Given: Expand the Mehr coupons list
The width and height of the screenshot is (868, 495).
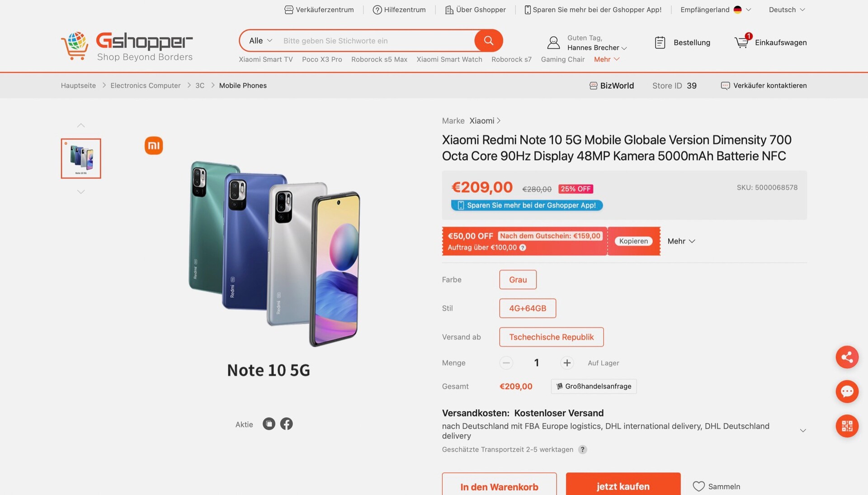Looking at the screenshot, I should [x=681, y=241].
